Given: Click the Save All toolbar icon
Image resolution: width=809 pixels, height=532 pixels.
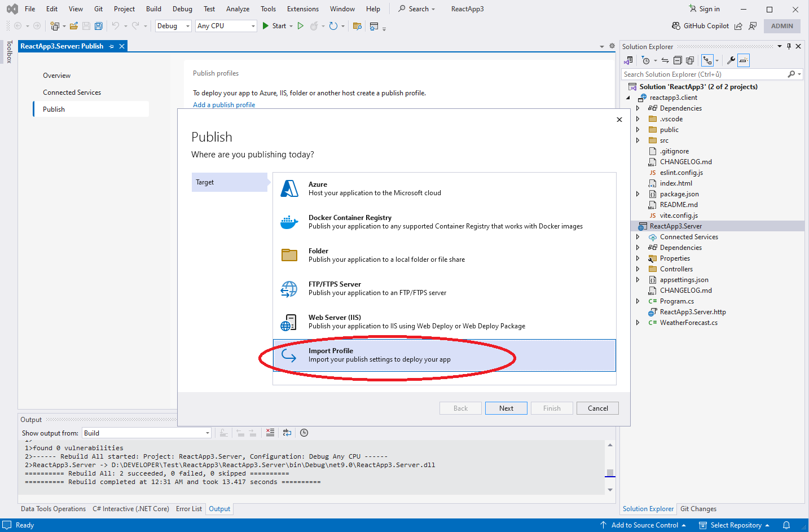Looking at the screenshot, I should click(x=99, y=26).
